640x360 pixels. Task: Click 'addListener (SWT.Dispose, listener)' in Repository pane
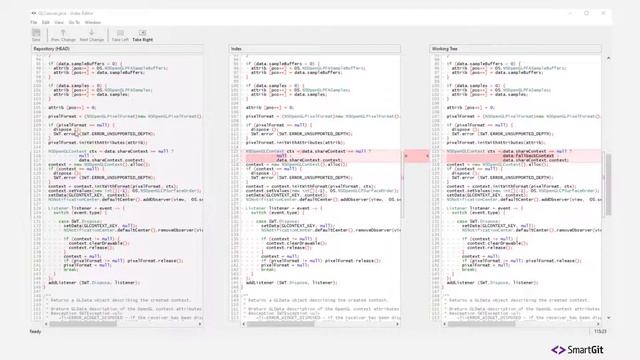point(94,282)
